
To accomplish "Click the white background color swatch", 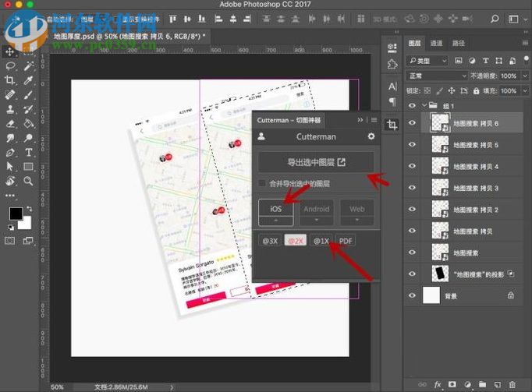I will click(27, 224).
